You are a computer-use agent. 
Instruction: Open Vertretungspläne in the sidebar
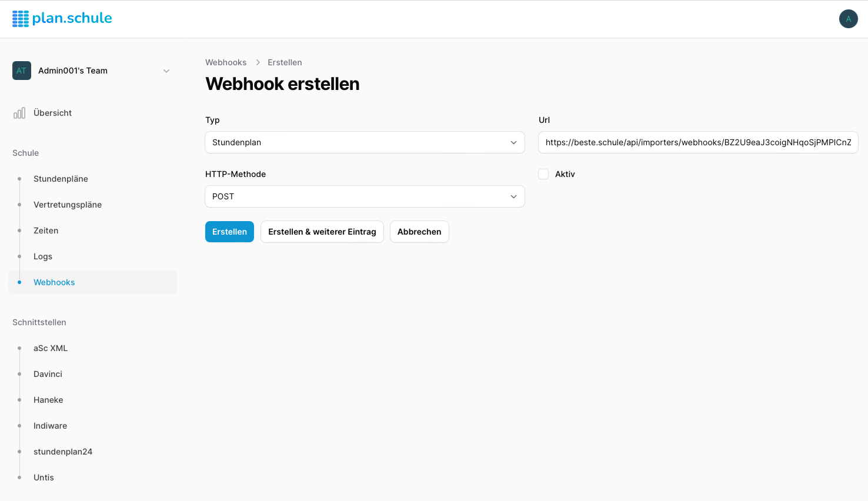92,205
